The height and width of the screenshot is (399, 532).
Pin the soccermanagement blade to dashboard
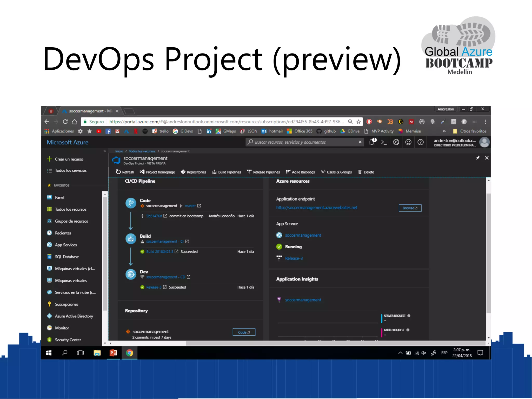(477, 158)
